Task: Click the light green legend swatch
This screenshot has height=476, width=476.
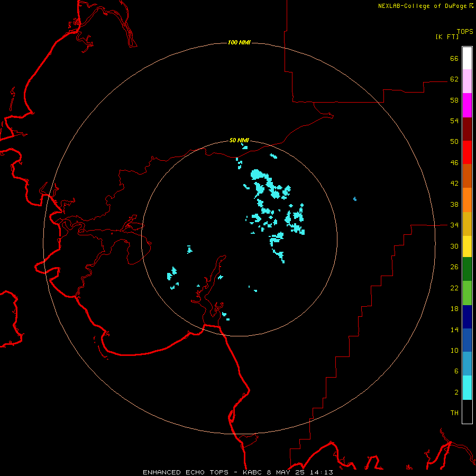Action: (467, 293)
